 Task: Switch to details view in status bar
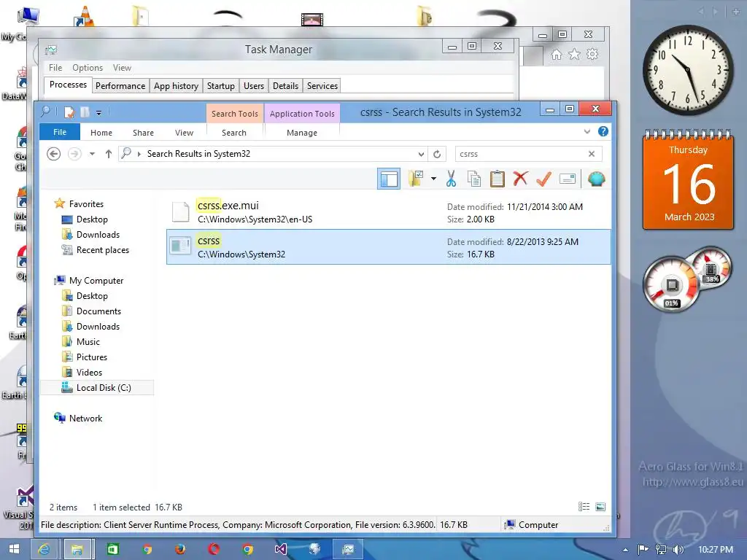click(584, 507)
